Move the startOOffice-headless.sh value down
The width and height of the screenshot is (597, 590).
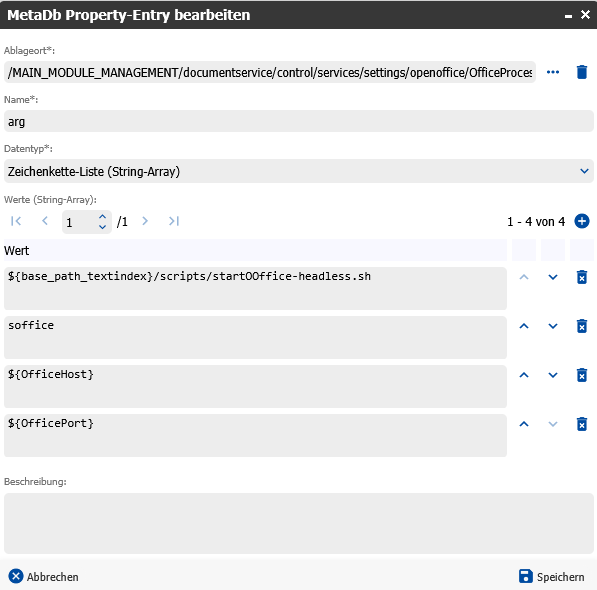pyautogui.click(x=552, y=277)
